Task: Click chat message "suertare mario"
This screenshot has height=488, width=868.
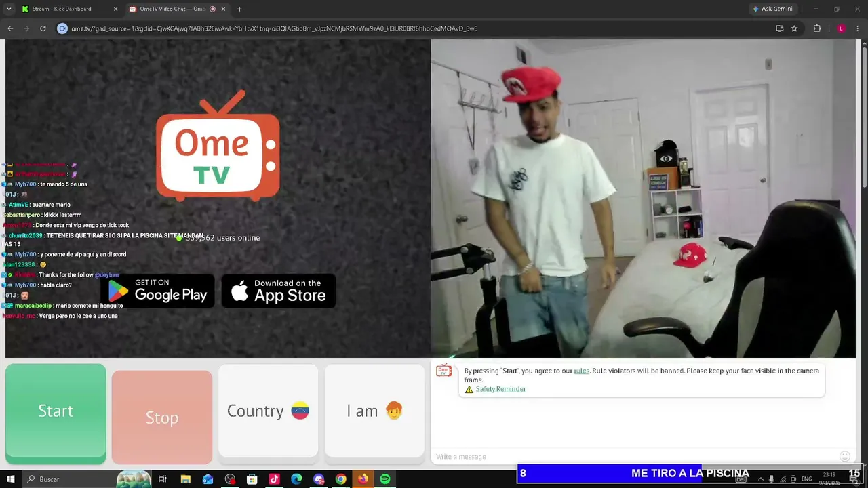Action: click(52, 205)
